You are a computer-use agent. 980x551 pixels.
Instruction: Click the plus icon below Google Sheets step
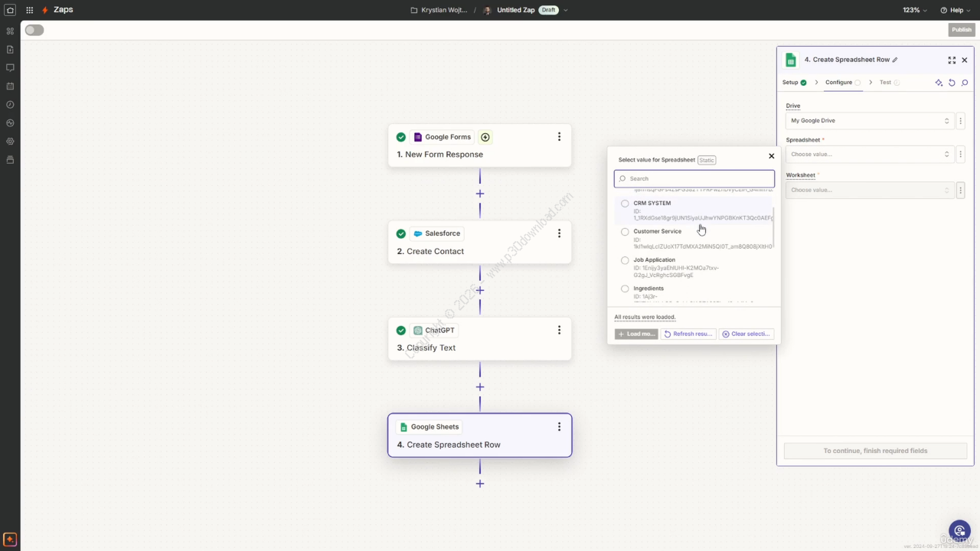pos(480,484)
